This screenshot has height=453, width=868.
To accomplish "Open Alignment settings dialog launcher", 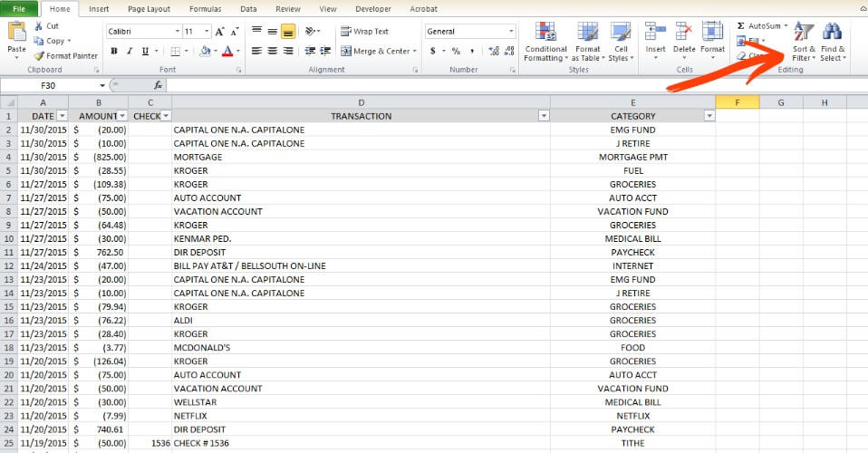I will point(415,71).
